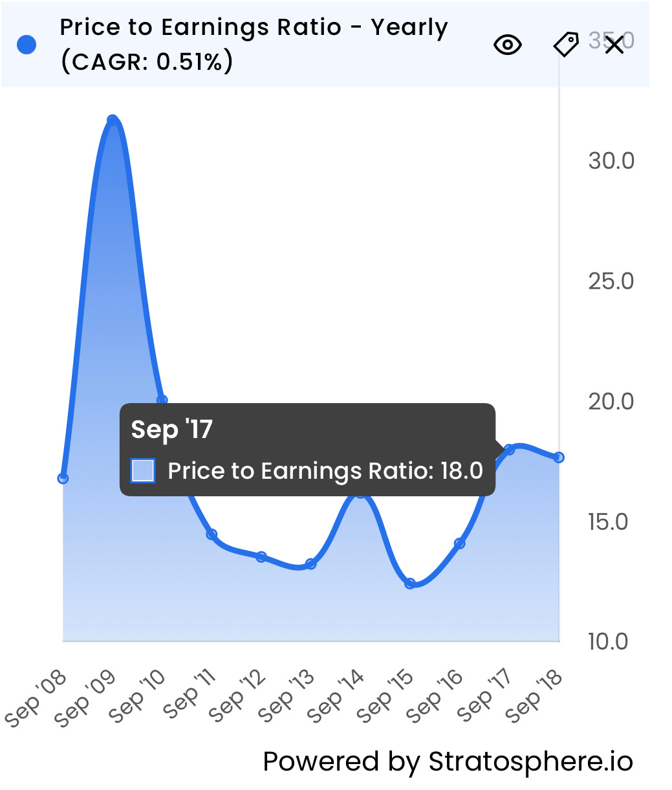Click the tooltip's light blue legend square
The width and height of the screenshot is (672, 790).
pyautogui.click(x=143, y=470)
